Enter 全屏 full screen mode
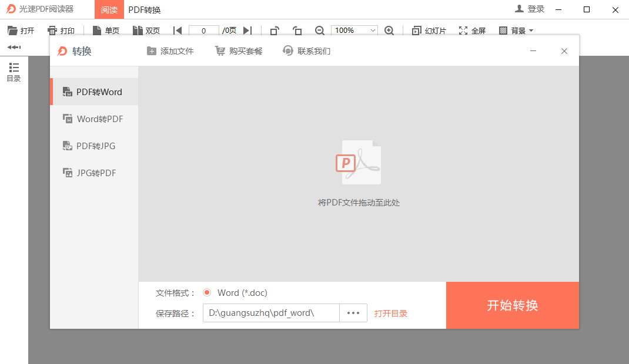This screenshot has width=629, height=364. (472, 30)
